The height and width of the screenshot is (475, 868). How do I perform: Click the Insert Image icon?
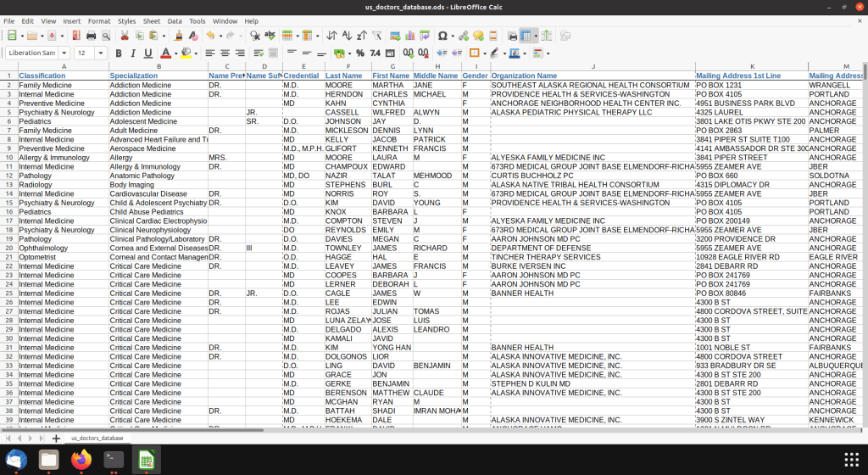tap(395, 36)
